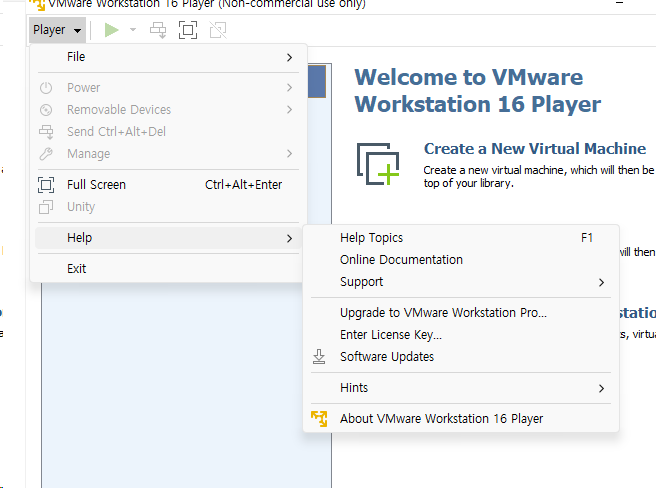Select the highlighted Home library entry

(317, 81)
